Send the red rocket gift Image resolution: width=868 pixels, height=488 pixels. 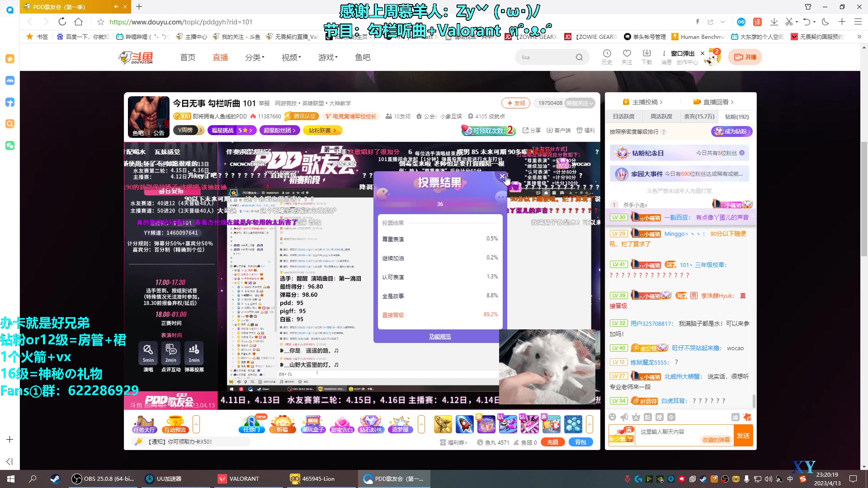pyautogui.click(x=464, y=424)
